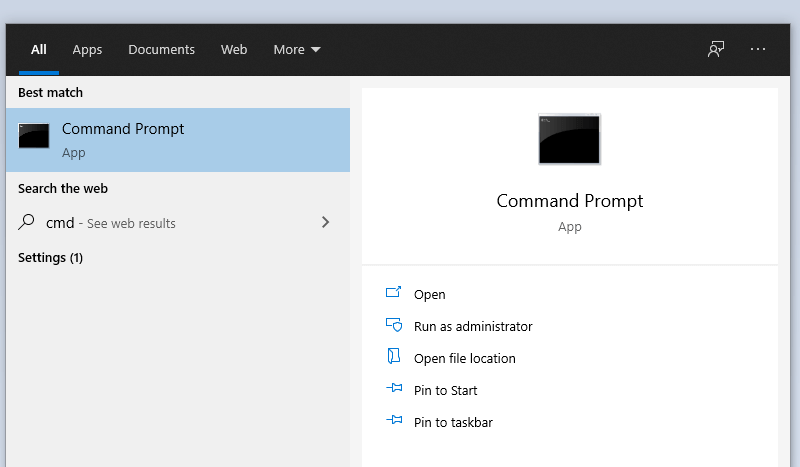Select the Web filter tab
The width and height of the screenshot is (800, 467).
(234, 50)
